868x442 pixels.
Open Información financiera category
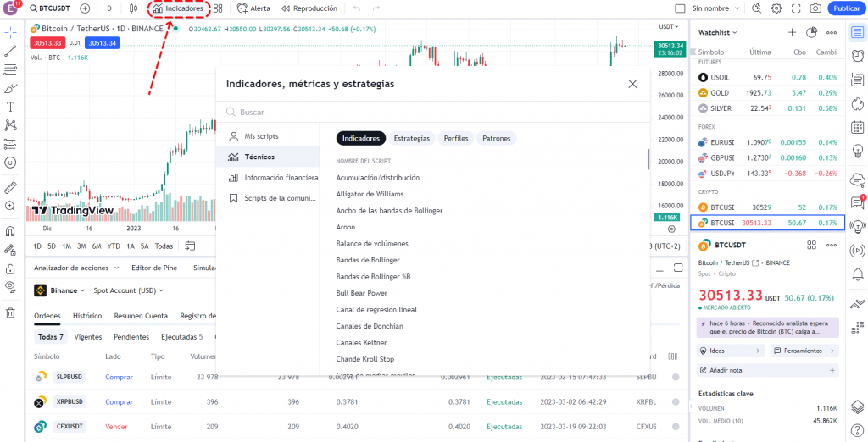coord(268,178)
